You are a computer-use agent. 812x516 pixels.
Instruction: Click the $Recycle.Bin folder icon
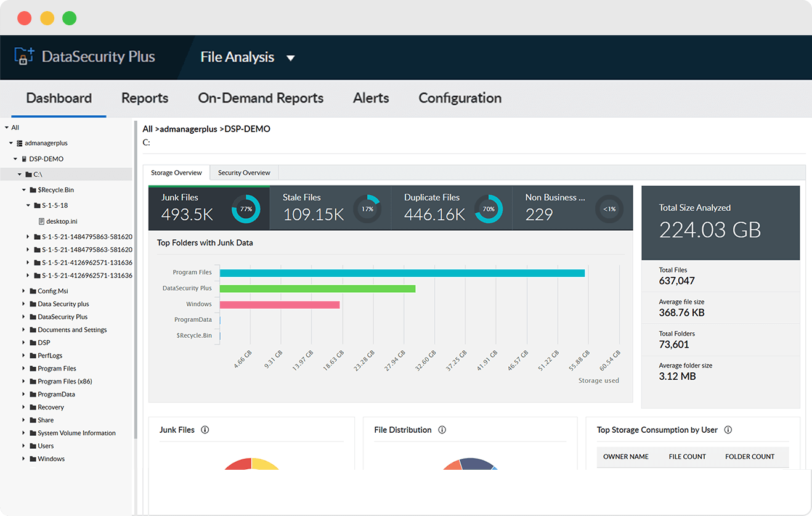click(33, 190)
